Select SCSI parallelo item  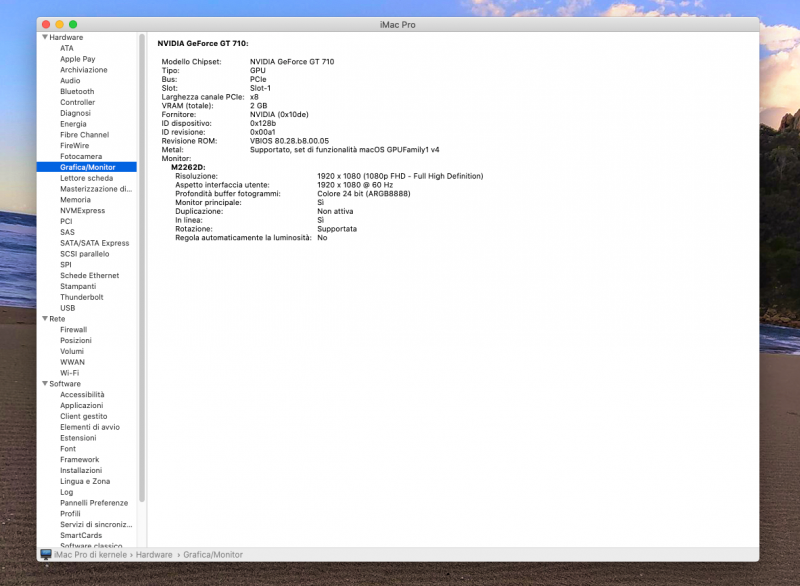85,254
